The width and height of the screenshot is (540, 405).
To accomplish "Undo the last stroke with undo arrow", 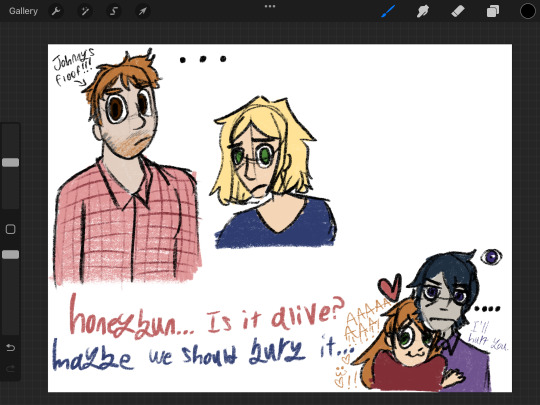I will click(11, 347).
